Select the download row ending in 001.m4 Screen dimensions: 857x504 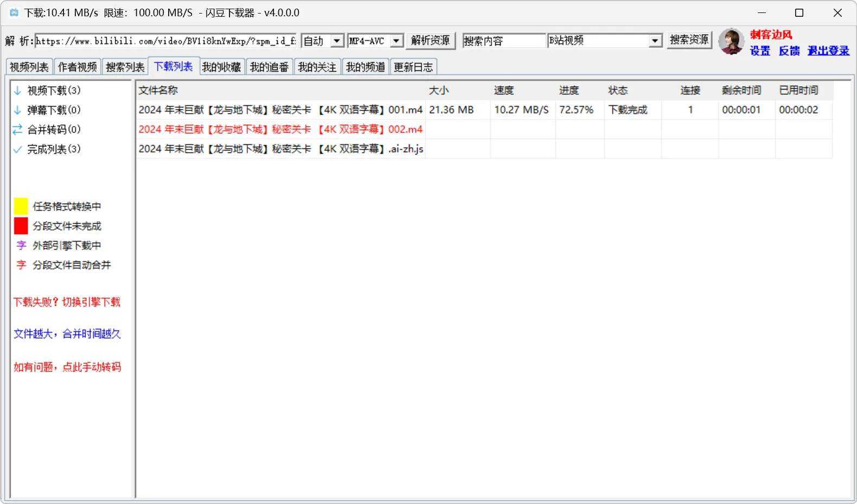point(484,110)
